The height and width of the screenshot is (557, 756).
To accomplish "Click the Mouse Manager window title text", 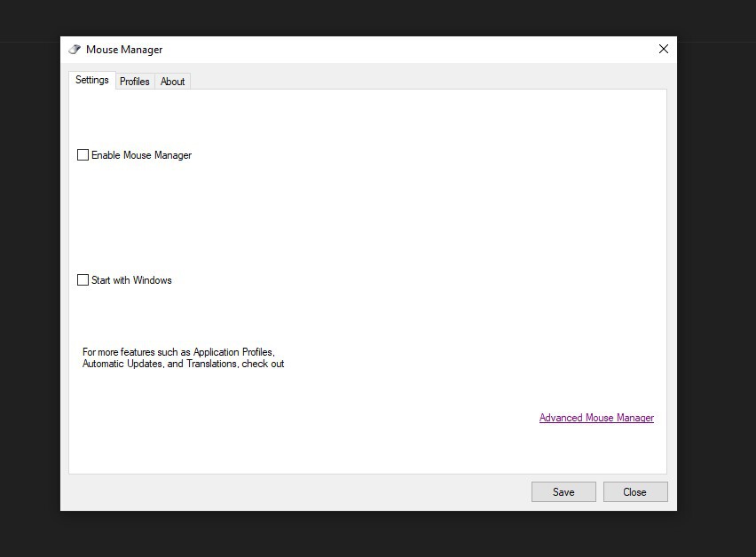I will coord(124,50).
